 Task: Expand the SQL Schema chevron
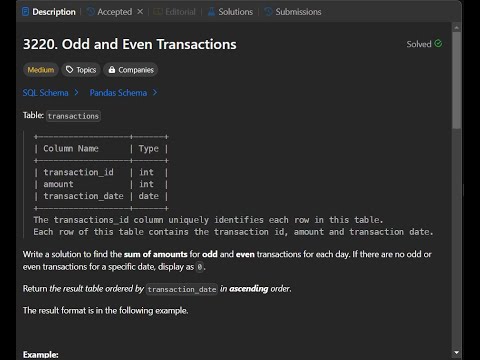tap(76, 92)
